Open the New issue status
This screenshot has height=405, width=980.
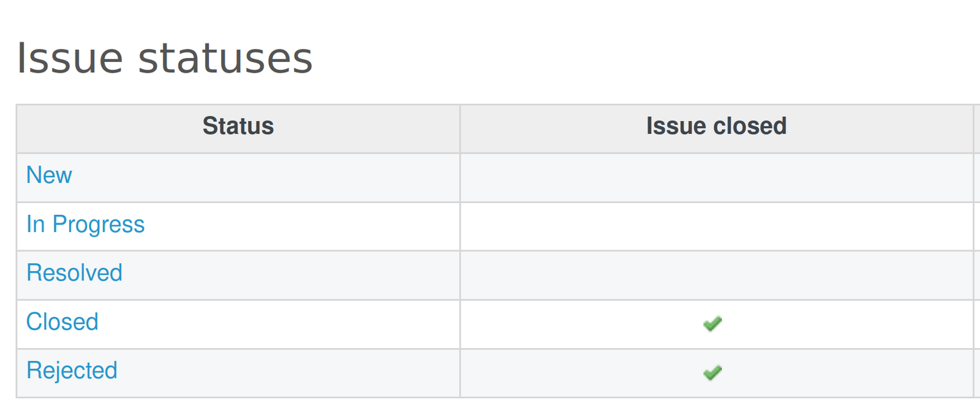pyautogui.click(x=49, y=176)
